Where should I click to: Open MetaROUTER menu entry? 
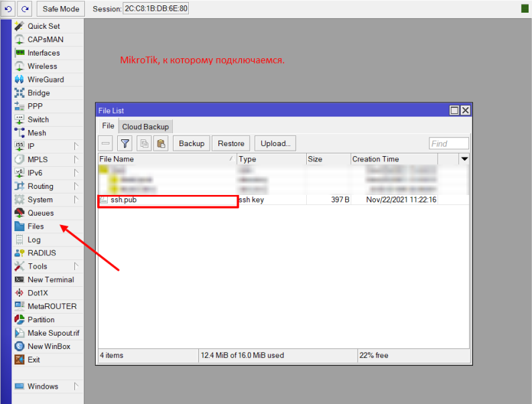48,306
